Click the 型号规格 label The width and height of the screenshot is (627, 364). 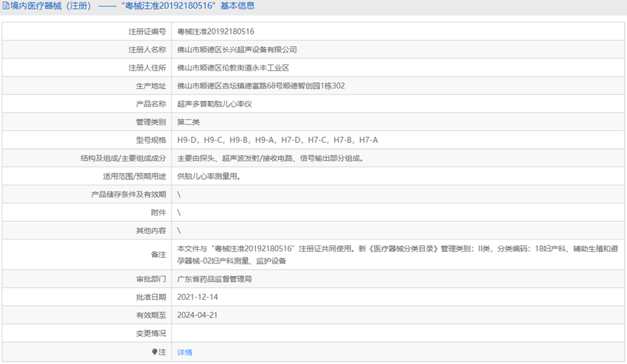coord(150,140)
